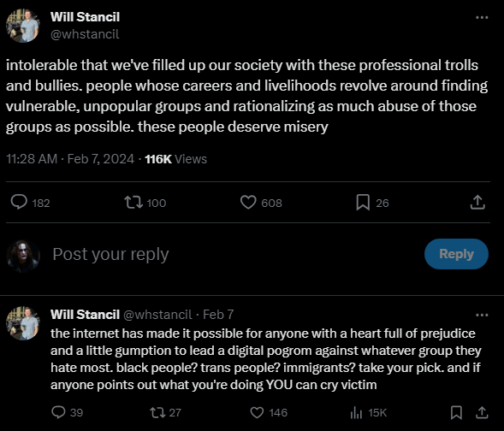Open the reply tweet's 39 comments icon
This screenshot has width=504, height=431.
(x=58, y=412)
